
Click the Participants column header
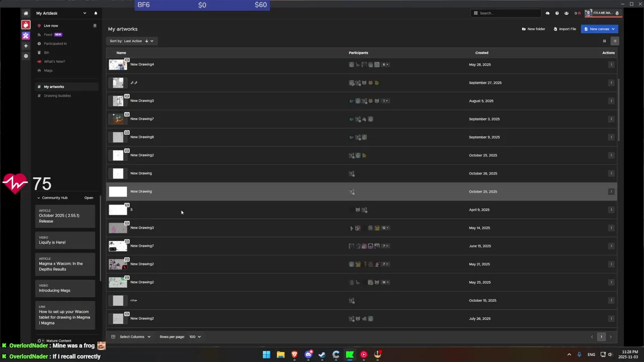[358, 53]
